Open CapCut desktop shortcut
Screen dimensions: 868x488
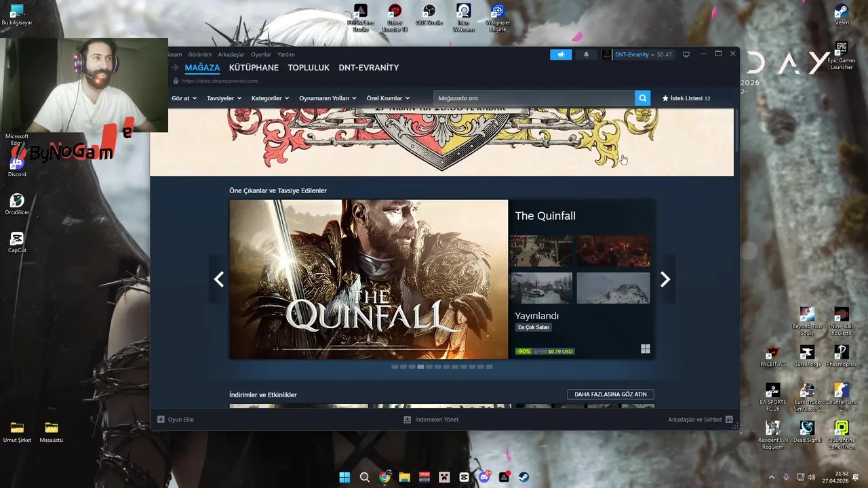coord(17,242)
